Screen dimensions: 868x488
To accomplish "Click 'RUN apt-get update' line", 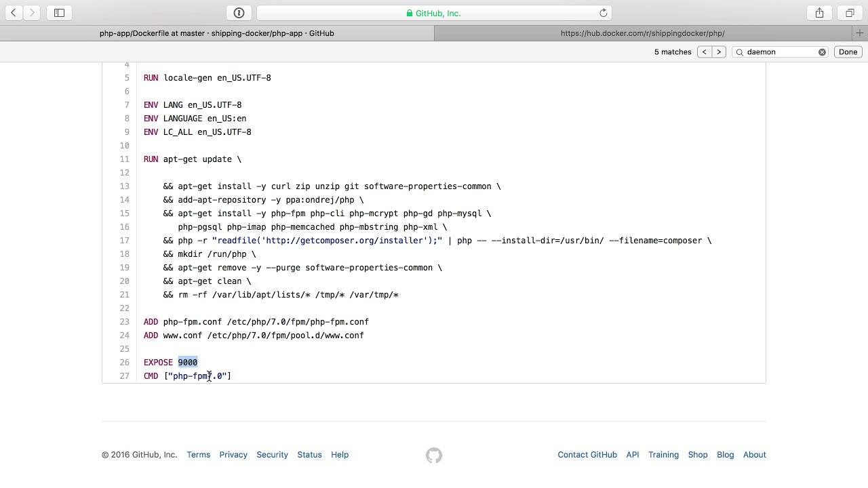I will [x=193, y=159].
